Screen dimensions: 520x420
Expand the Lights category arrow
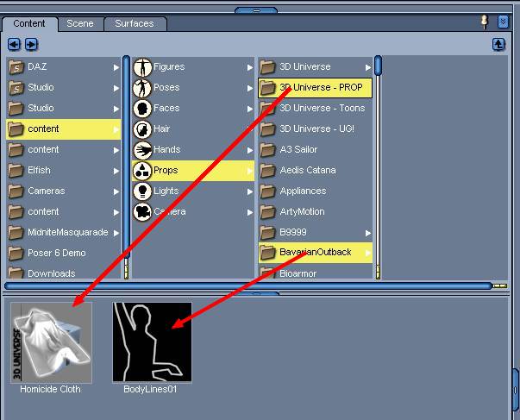(x=250, y=191)
